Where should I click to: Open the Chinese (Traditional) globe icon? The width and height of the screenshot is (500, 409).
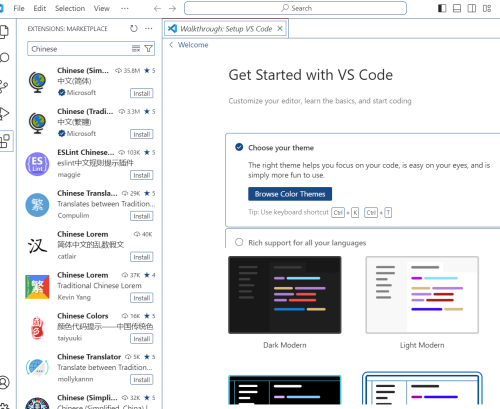click(37, 123)
